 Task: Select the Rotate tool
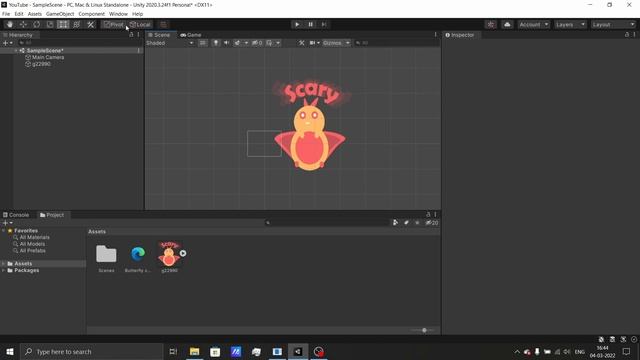[36, 24]
